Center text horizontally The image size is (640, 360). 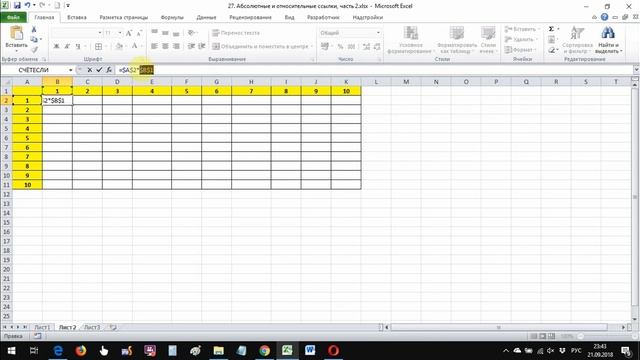pos(165,46)
